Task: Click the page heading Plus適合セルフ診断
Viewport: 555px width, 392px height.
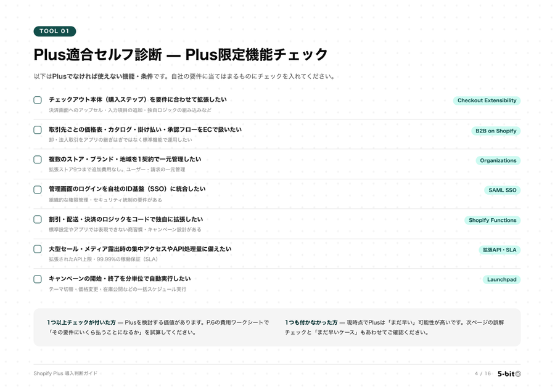Action: point(181,54)
